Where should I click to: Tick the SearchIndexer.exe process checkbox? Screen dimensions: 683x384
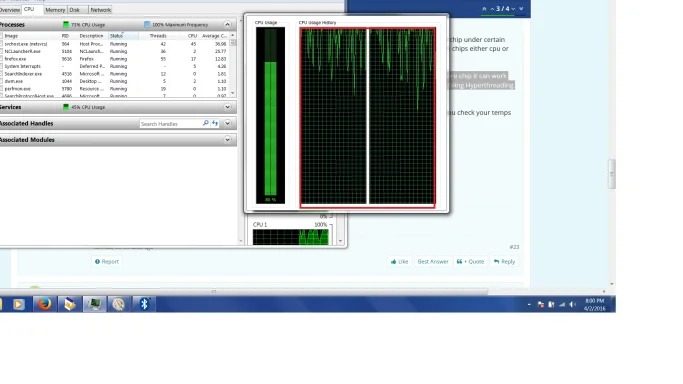(x=1, y=74)
